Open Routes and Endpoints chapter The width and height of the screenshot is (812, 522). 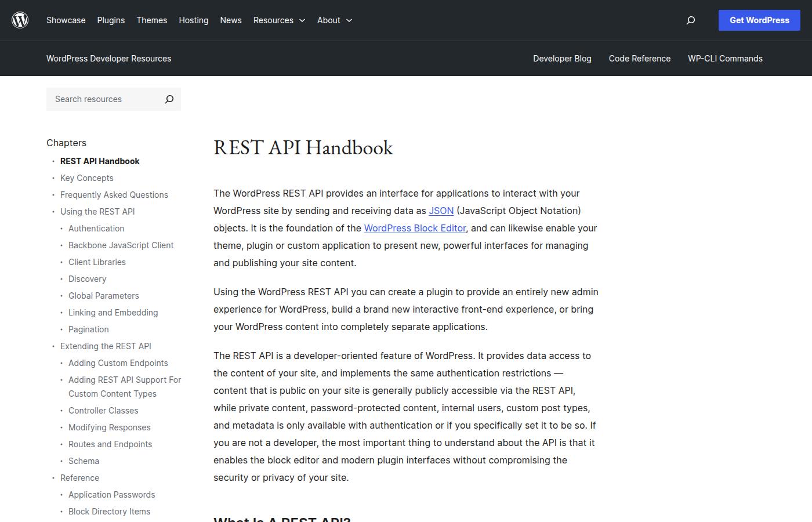click(x=110, y=444)
